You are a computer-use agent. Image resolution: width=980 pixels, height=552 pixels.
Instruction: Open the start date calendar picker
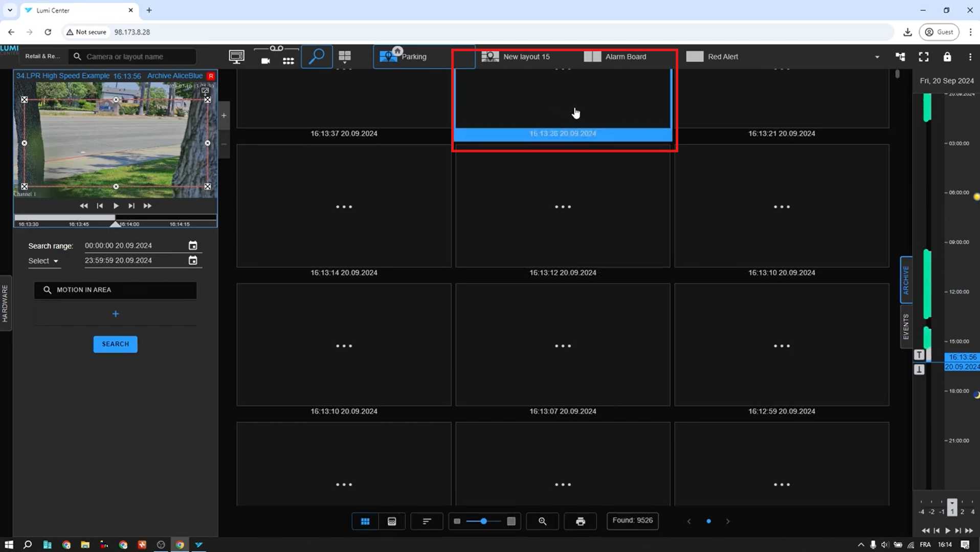(x=193, y=246)
